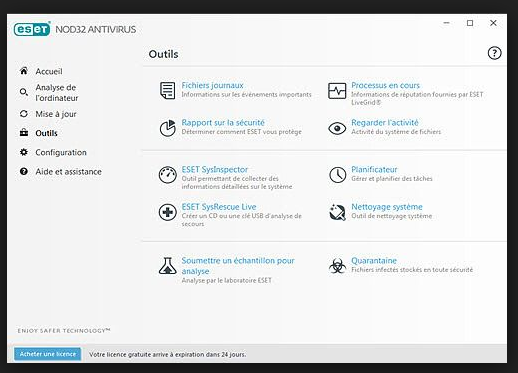
Task: Click the Mise à jour refresh icon
Action: 24,114
